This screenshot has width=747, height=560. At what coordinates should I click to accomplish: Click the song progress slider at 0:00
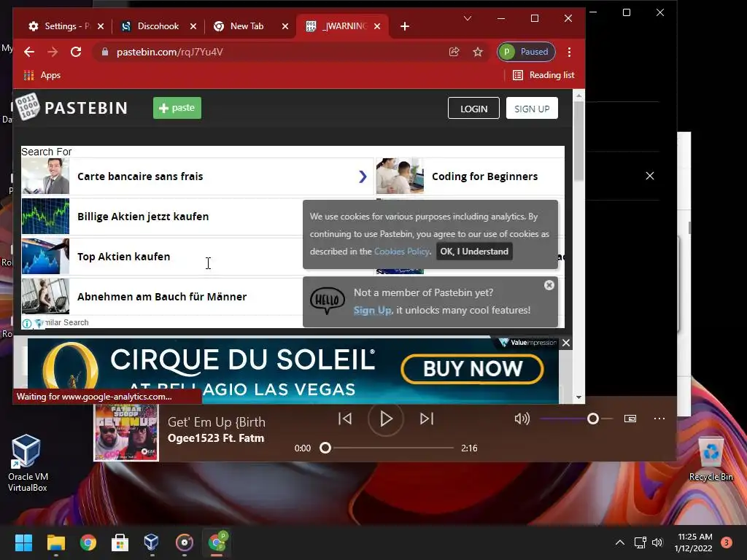tap(325, 448)
